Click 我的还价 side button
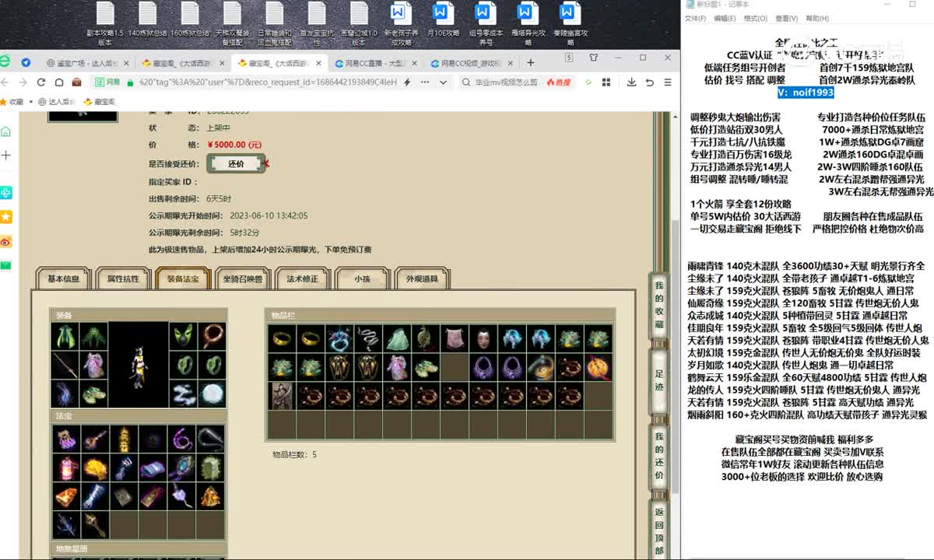The height and width of the screenshot is (560, 934). click(x=659, y=456)
